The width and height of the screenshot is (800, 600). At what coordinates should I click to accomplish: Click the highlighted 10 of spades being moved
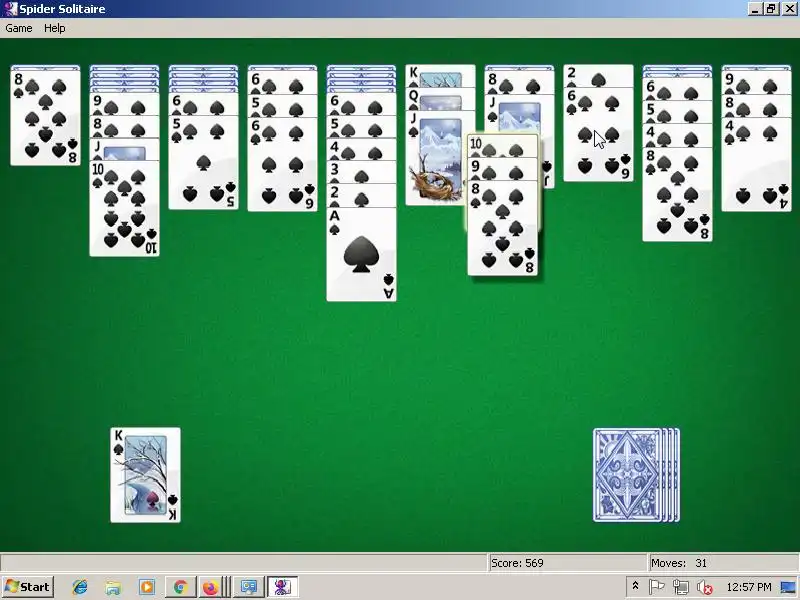[x=503, y=146]
